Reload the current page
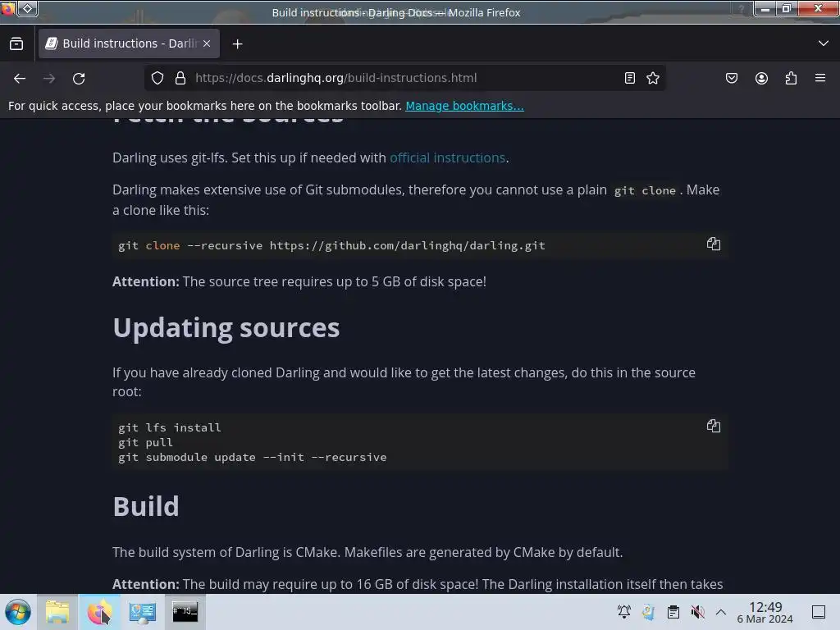840x630 pixels. pos(79,78)
